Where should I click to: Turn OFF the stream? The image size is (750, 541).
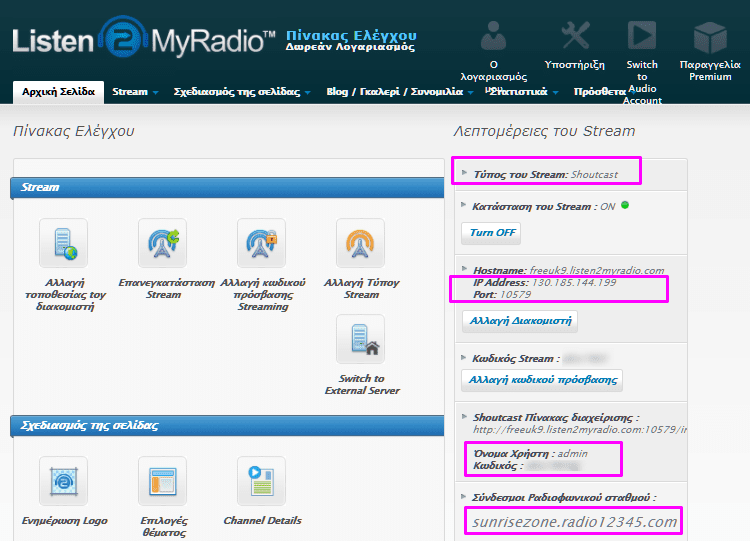tap(492, 233)
